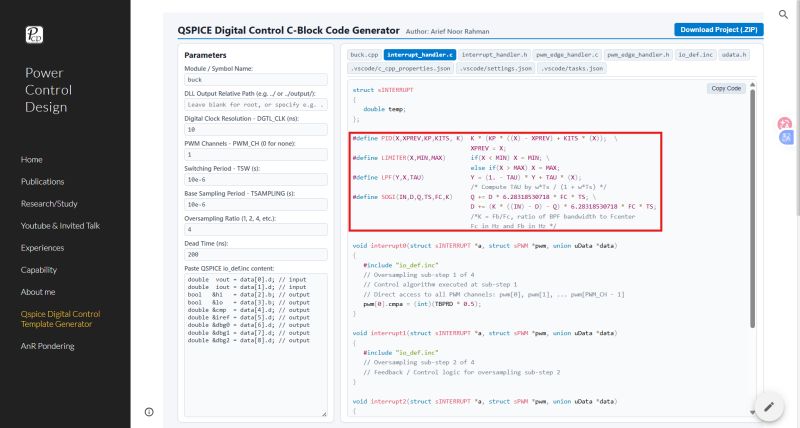Edit the Dead Time field
Viewport: 800px width, 428px height.
(256, 255)
